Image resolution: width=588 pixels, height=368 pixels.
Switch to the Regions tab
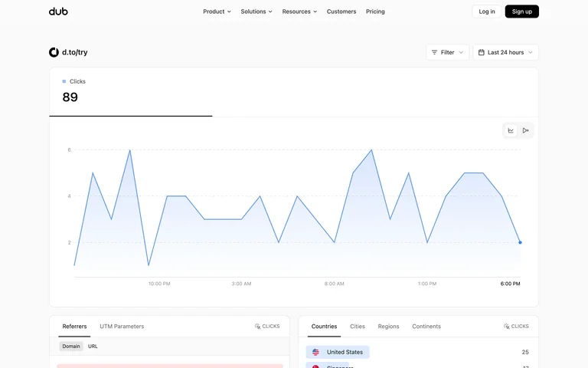click(x=388, y=327)
